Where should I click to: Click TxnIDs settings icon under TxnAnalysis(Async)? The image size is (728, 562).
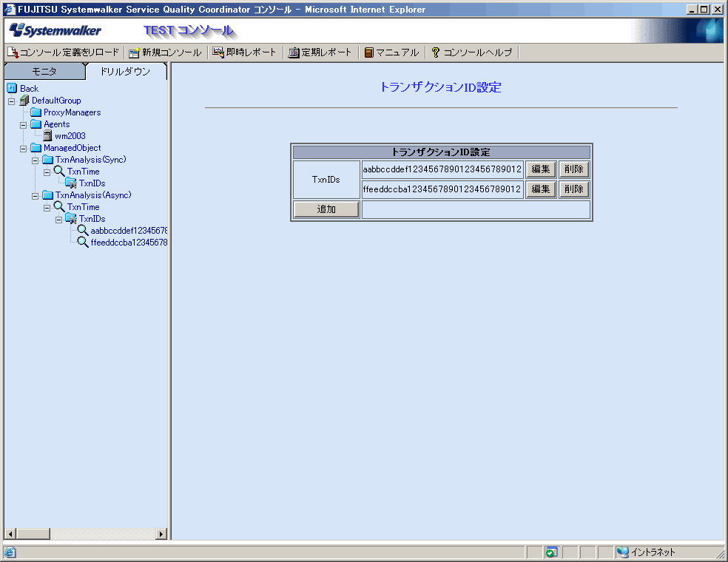pos(71,219)
